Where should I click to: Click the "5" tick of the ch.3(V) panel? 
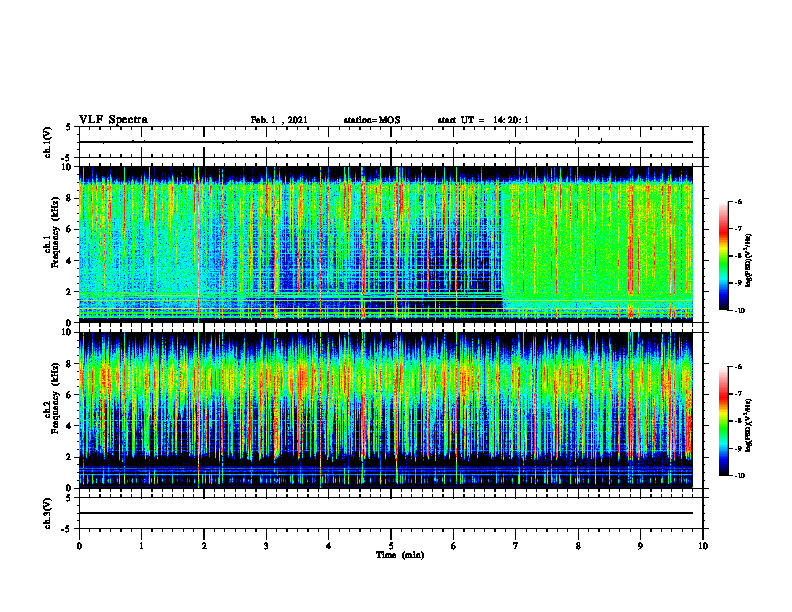[70, 498]
